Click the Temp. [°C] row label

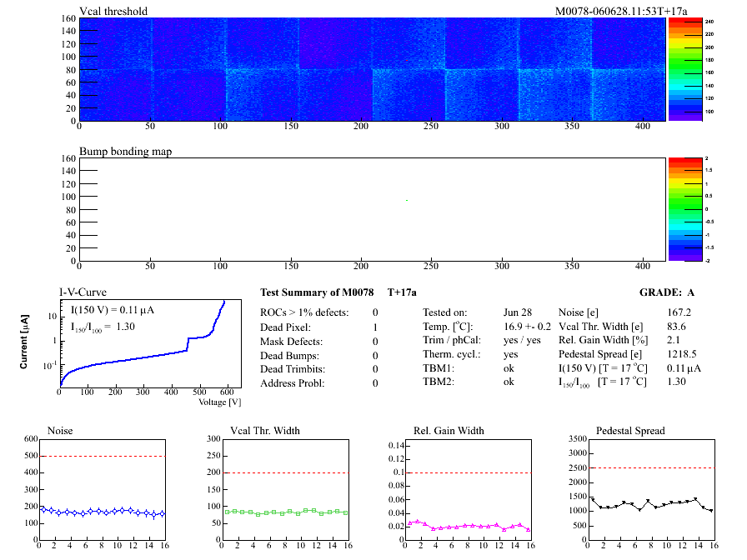(450, 327)
